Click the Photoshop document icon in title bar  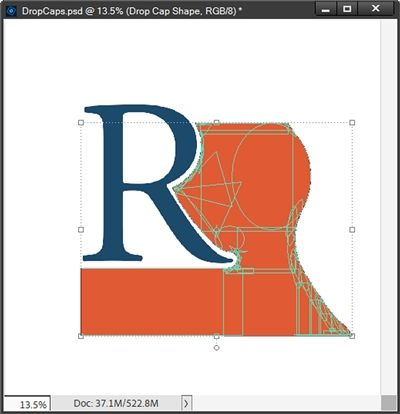click(11, 10)
